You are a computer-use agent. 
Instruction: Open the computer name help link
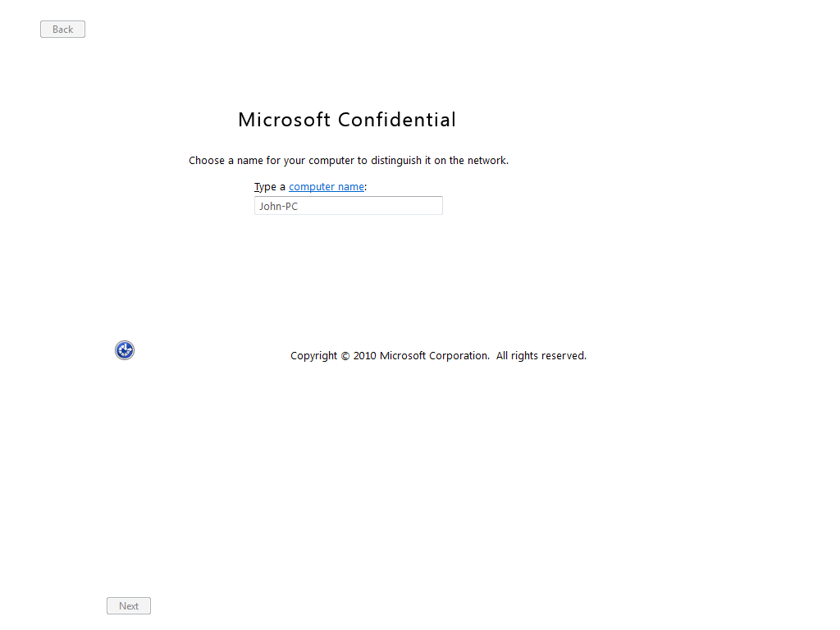(326, 186)
